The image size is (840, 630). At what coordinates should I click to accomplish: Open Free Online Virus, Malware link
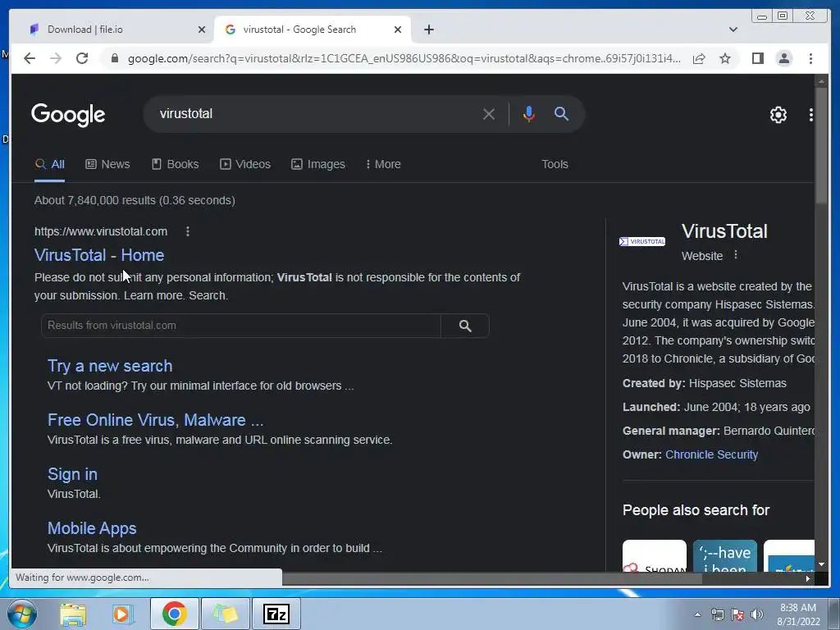pos(155,420)
